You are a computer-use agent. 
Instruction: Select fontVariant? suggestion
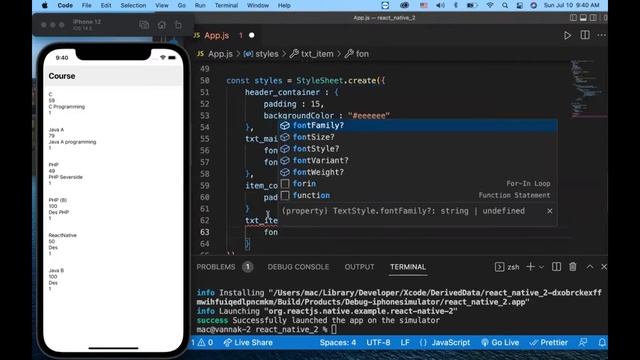tap(418, 160)
